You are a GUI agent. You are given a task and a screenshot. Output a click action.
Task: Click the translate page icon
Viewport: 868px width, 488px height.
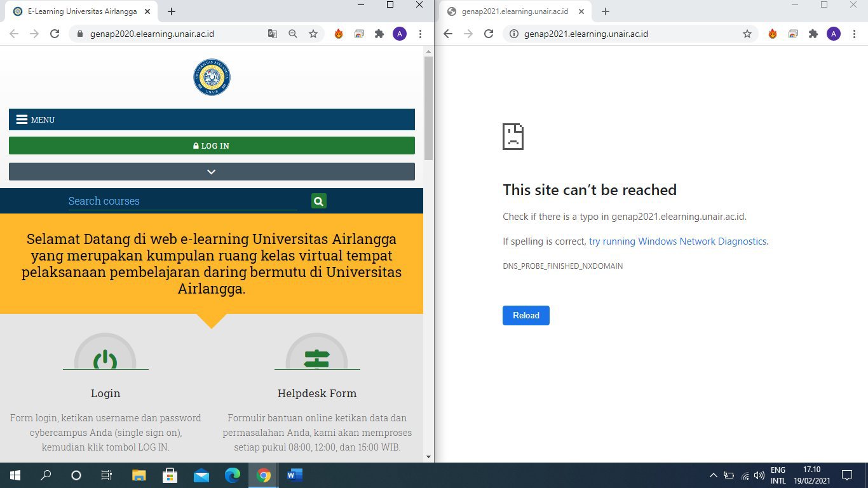[273, 34]
